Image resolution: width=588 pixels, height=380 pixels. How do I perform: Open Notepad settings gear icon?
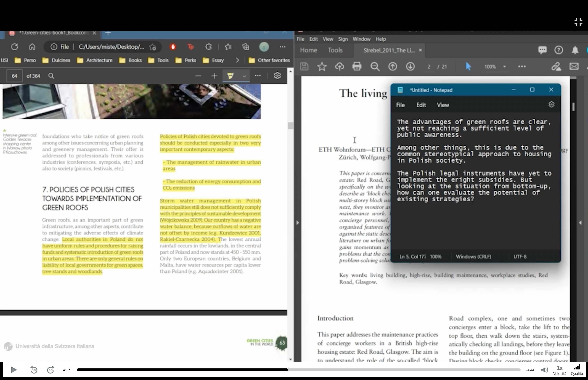(551, 105)
